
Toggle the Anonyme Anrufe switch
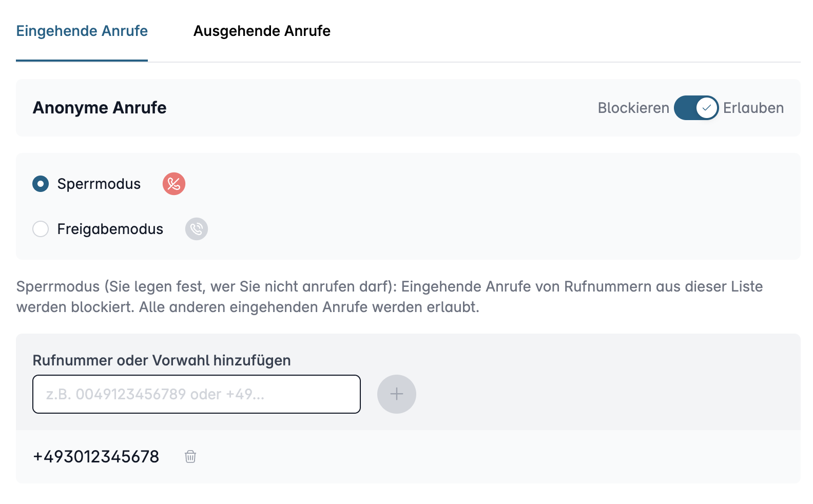pyautogui.click(x=696, y=108)
